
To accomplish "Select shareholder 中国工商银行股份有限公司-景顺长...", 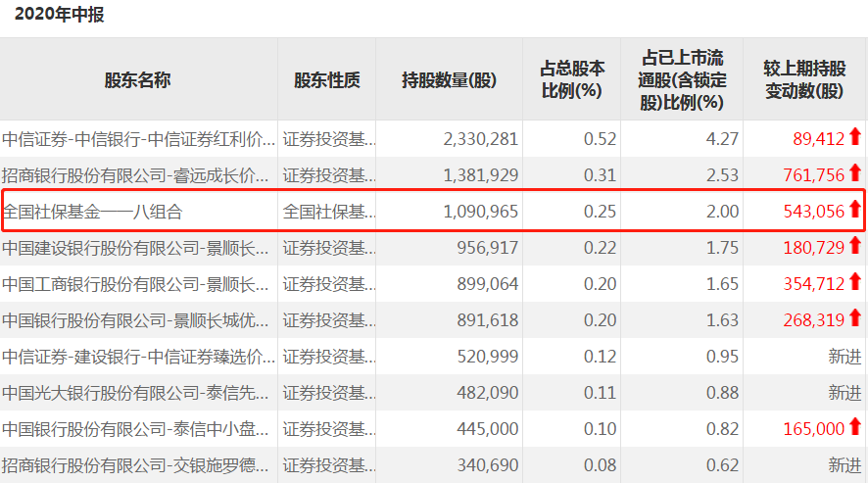I will 135,284.
